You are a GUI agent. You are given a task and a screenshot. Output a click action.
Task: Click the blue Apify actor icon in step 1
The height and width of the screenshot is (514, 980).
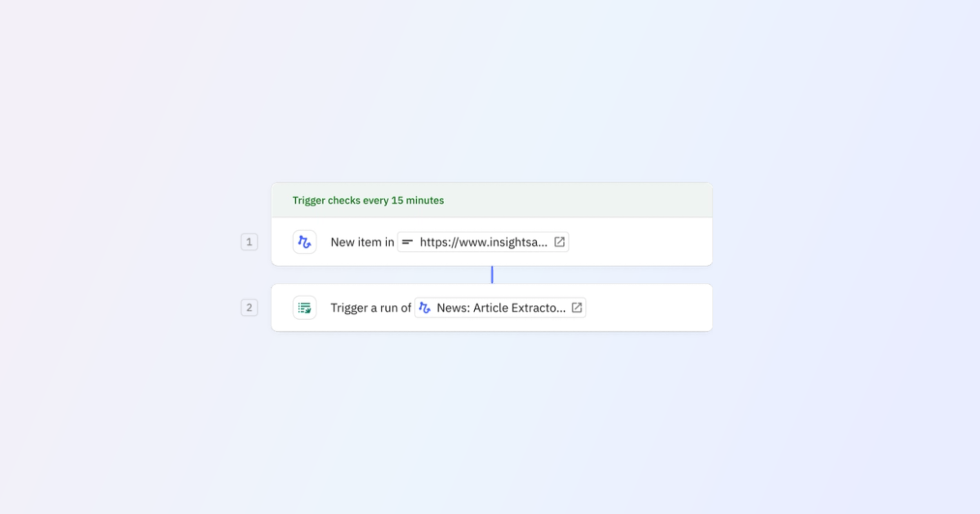click(x=304, y=242)
